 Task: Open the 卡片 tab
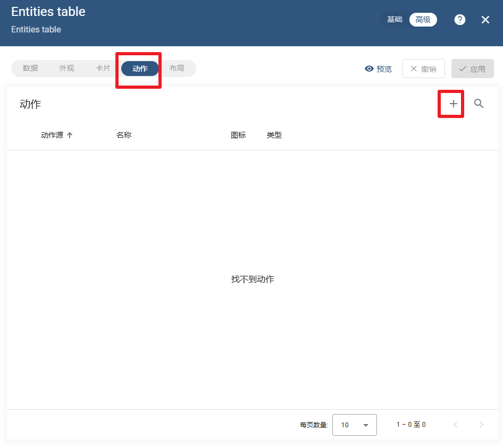click(103, 69)
